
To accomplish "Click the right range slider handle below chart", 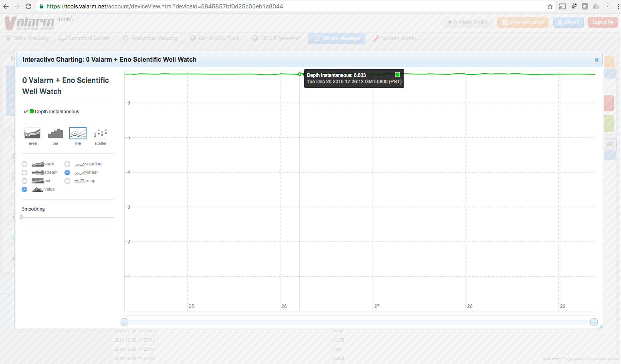I will [x=594, y=322].
